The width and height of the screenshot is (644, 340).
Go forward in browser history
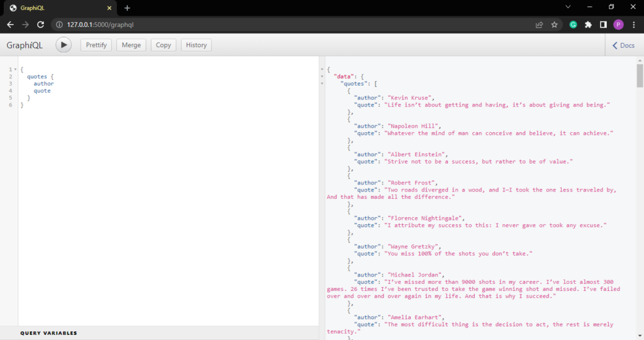25,25
